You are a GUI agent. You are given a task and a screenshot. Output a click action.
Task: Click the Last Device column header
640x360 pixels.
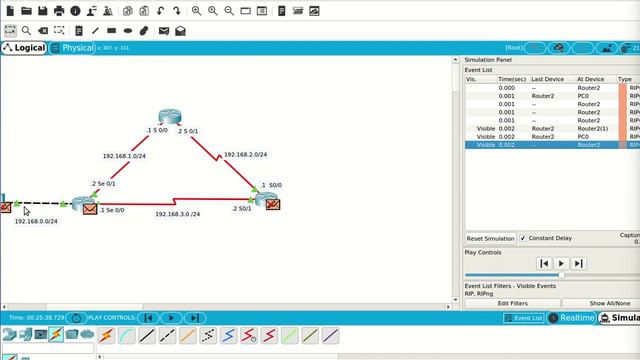547,79
